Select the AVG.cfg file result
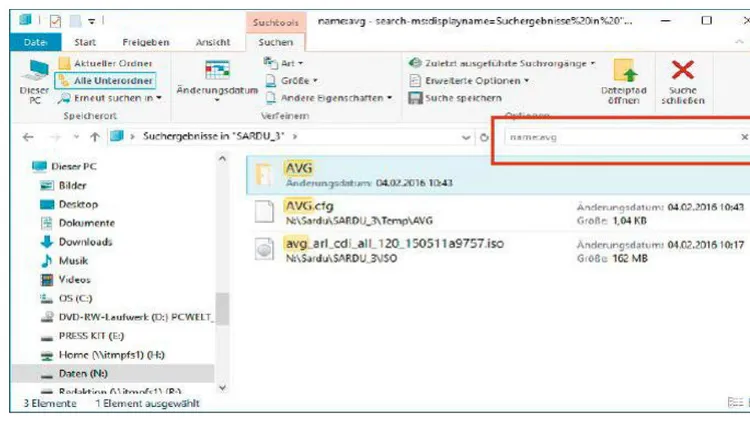Screen dimensions: 750x421 (498, 212)
